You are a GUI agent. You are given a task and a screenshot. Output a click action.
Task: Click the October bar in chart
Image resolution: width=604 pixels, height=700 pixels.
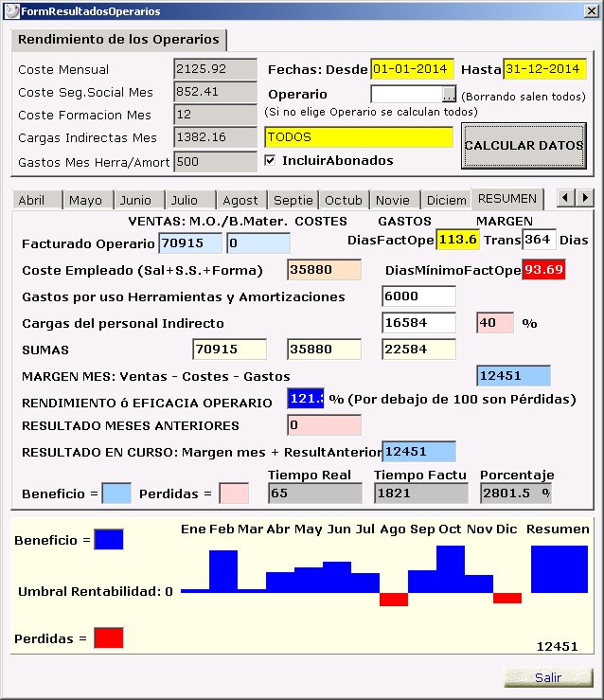451,568
